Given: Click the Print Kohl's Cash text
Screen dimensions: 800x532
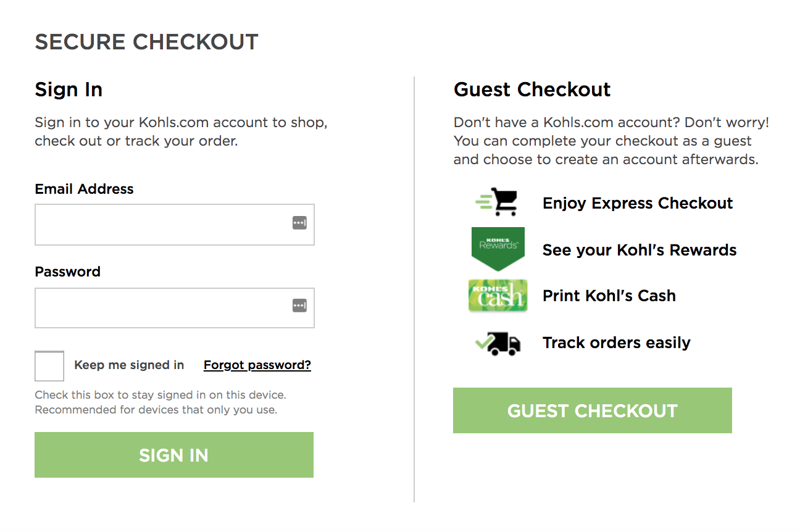Looking at the screenshot, I should pos(609,296).
